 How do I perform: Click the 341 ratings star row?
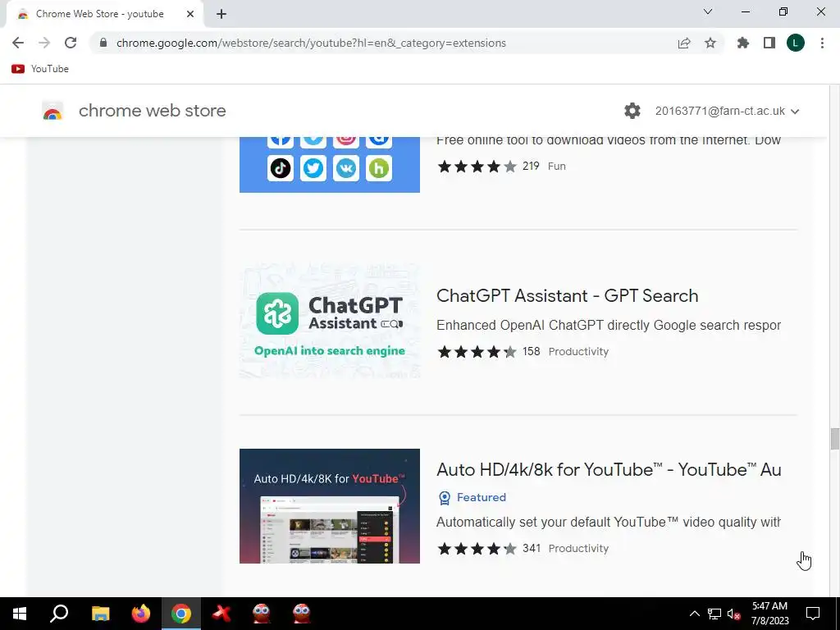coord(477,549)
